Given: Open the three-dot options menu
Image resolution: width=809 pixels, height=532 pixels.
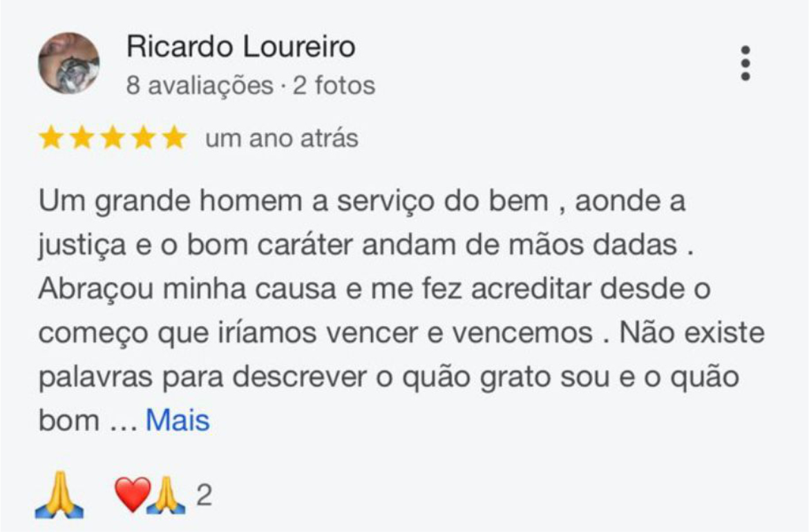Looking at the screenshot, I should (745, 64).
